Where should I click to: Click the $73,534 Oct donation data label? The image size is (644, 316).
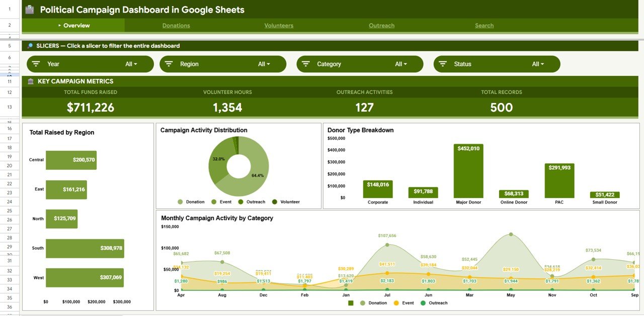click(593, 250)
